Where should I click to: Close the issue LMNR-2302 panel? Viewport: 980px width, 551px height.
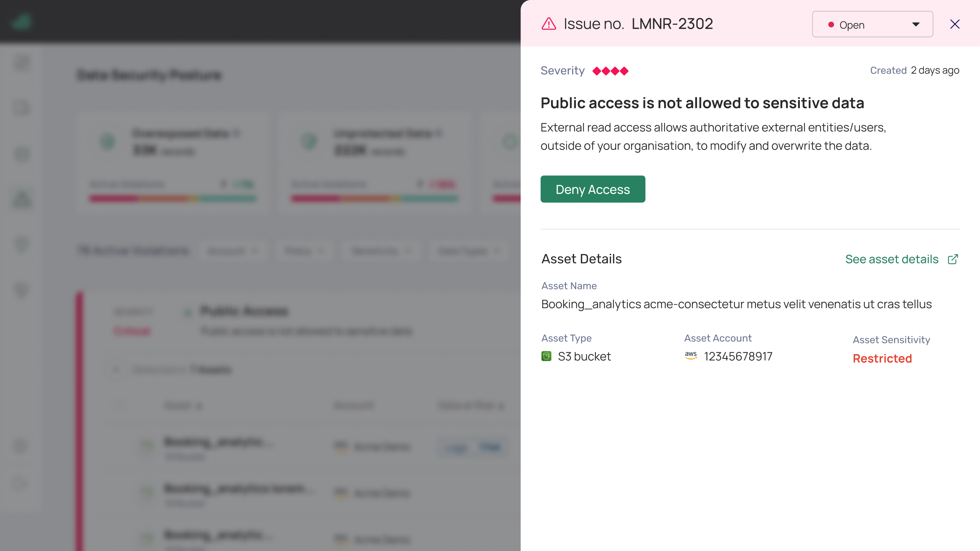click(x=955, y=24)
